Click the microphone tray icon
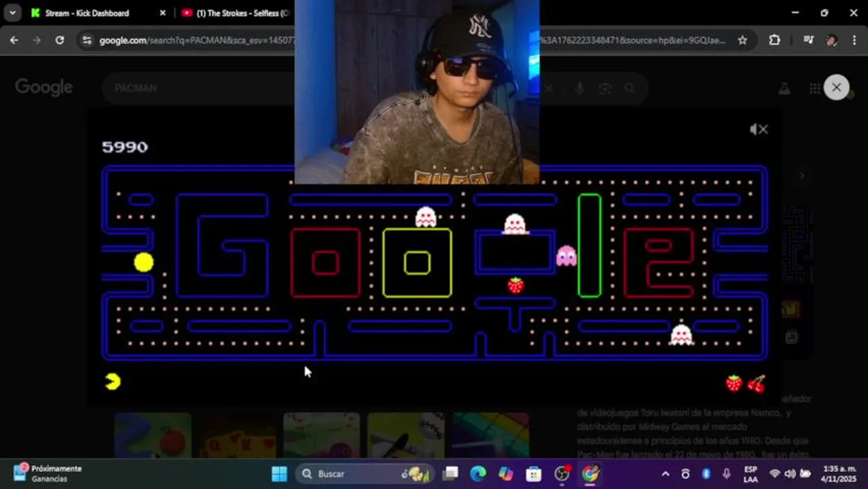Viewport: 868px width, 489px height. click(727, 473)
